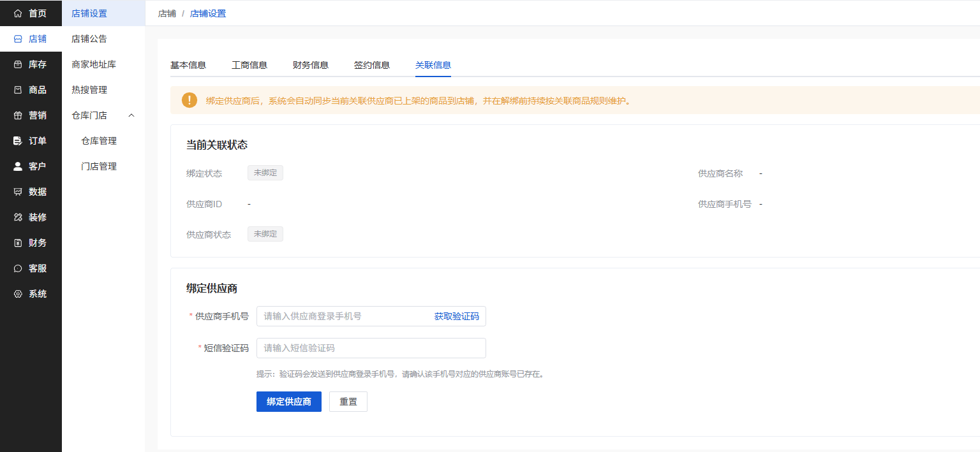Collapse the 仓库门店 submenu chevron
980x452 pixels.
coord(131,115)
